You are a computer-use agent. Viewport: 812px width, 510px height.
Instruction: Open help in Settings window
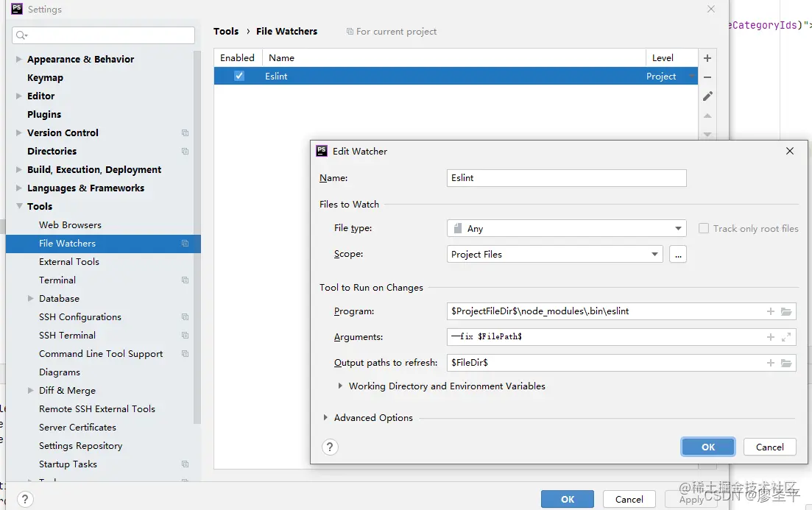pyautogui.click(x=25, y=499)
